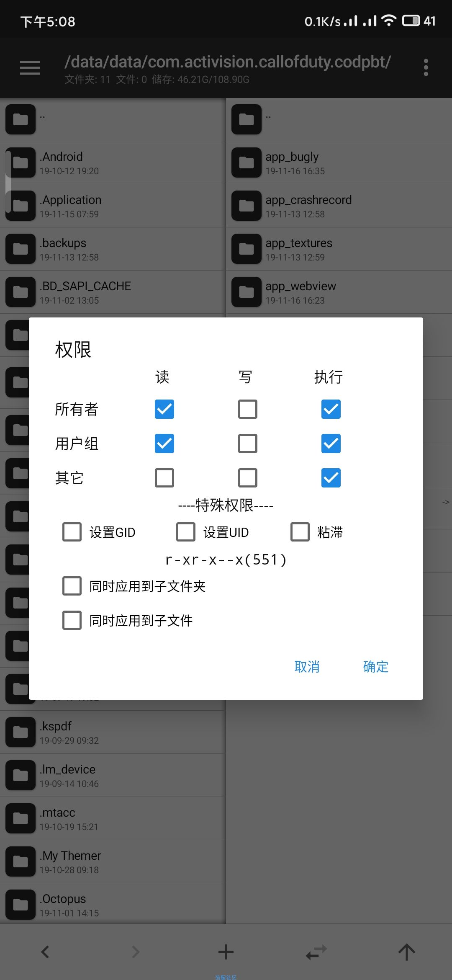Confirm permissions with 确定
This screenshot has width=452, height=980.
(376, 666)
